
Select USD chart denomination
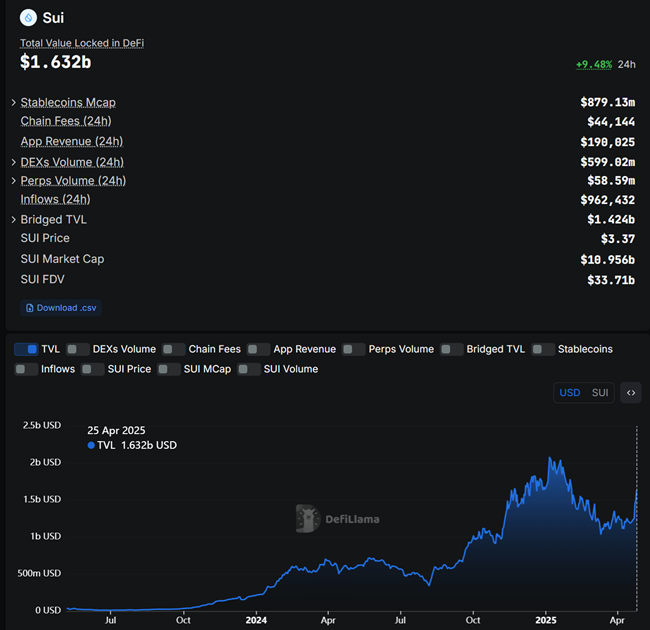click(x=570, y=393)
